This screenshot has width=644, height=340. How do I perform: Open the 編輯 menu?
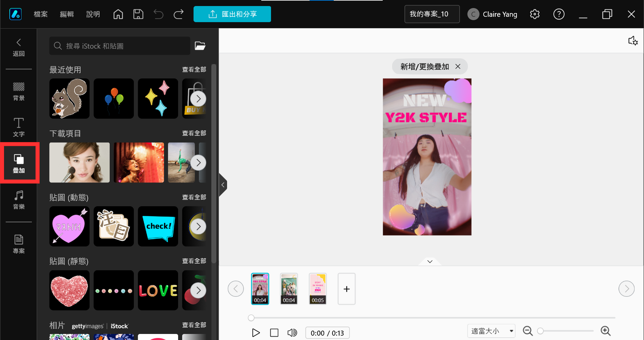[x=67, y=14]
